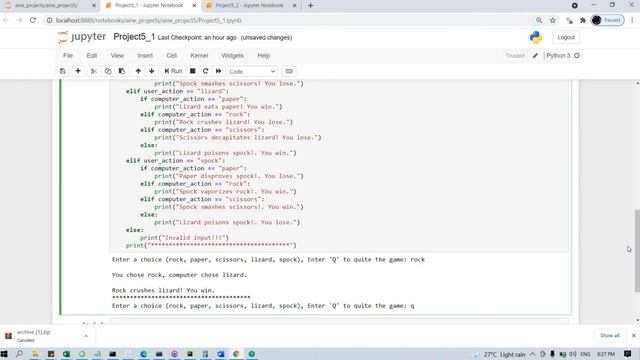
Task: Open the taskbar notifications icon
Action: [628, 354]
